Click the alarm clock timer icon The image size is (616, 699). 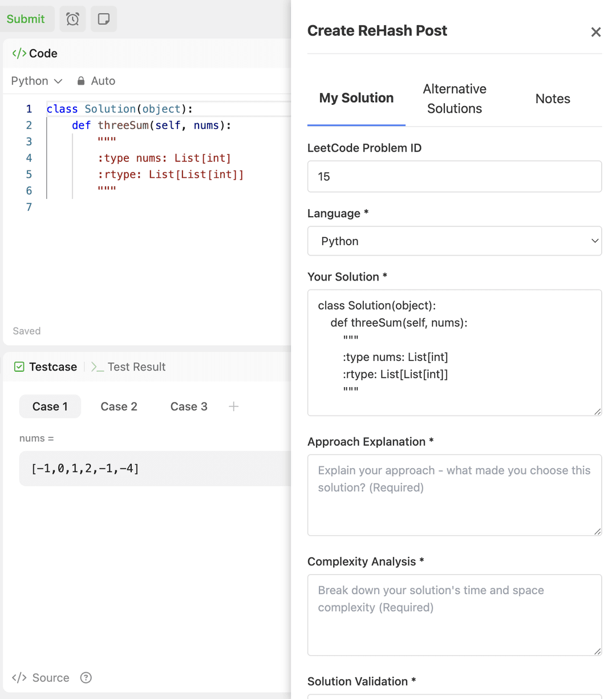coord(72,19)
